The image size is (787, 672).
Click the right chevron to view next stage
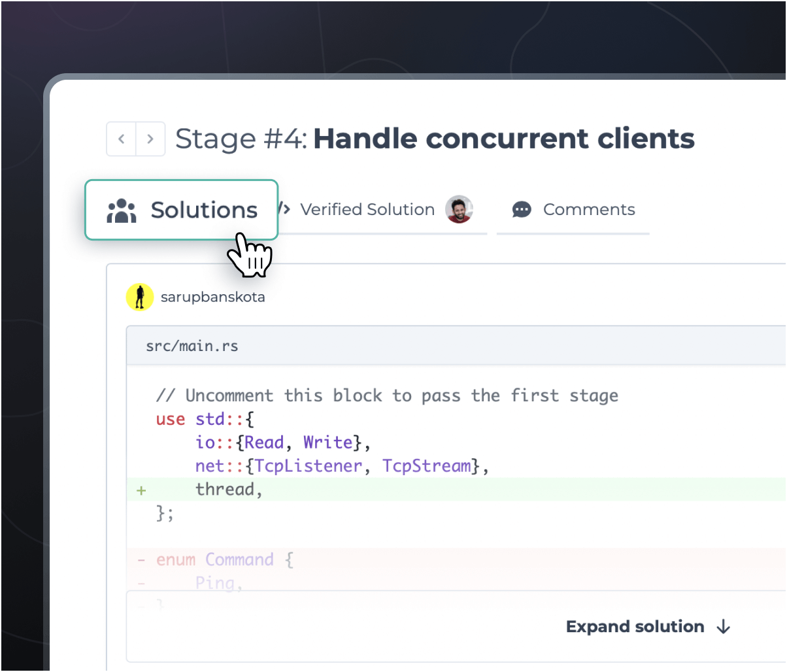(x=150, y=139)
